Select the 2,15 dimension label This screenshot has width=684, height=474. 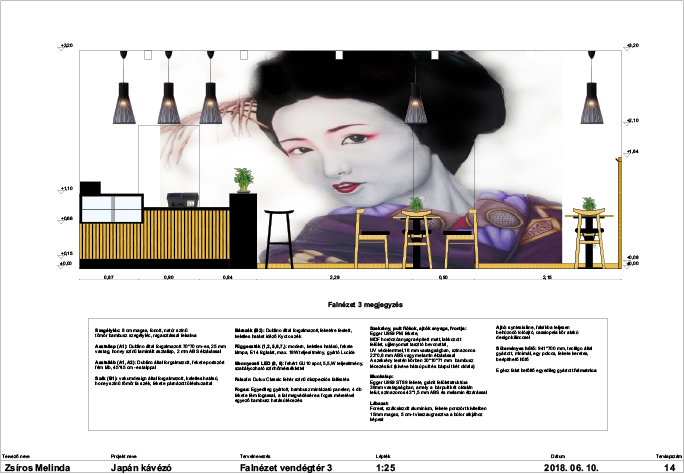pos(546,276)
